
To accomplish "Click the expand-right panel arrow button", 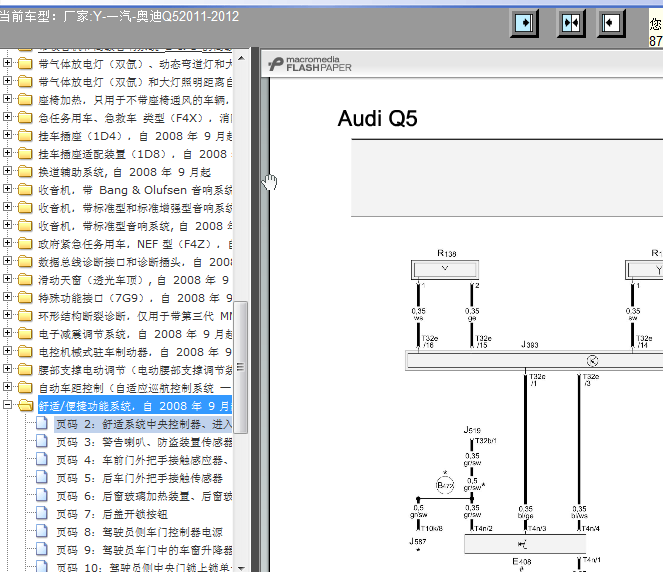I will (524, 22).
